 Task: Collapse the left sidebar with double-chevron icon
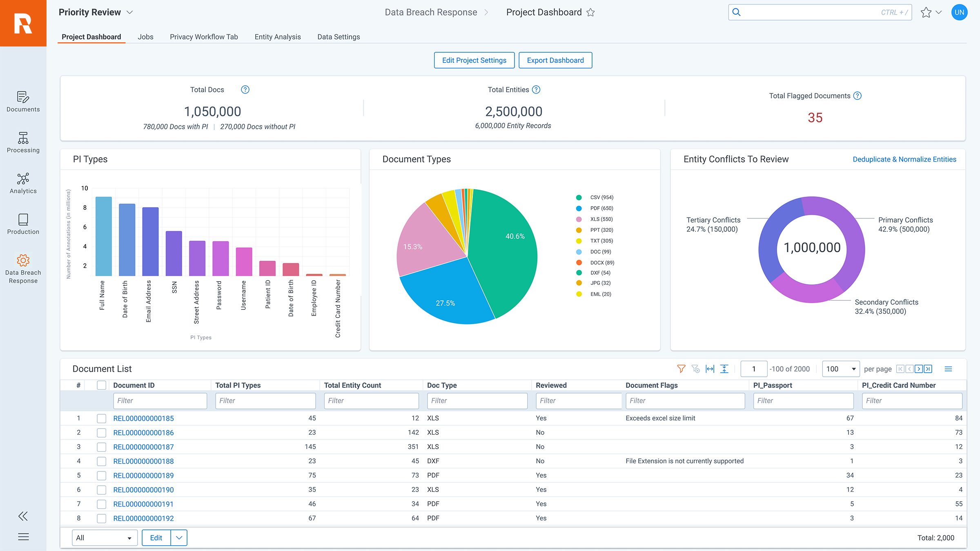click(23, 516)
